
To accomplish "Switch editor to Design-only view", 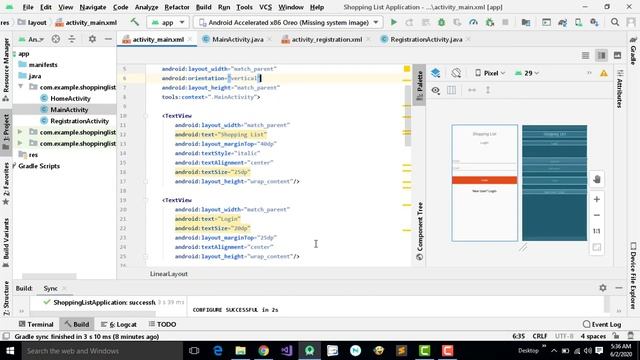I will click(617, 55).
